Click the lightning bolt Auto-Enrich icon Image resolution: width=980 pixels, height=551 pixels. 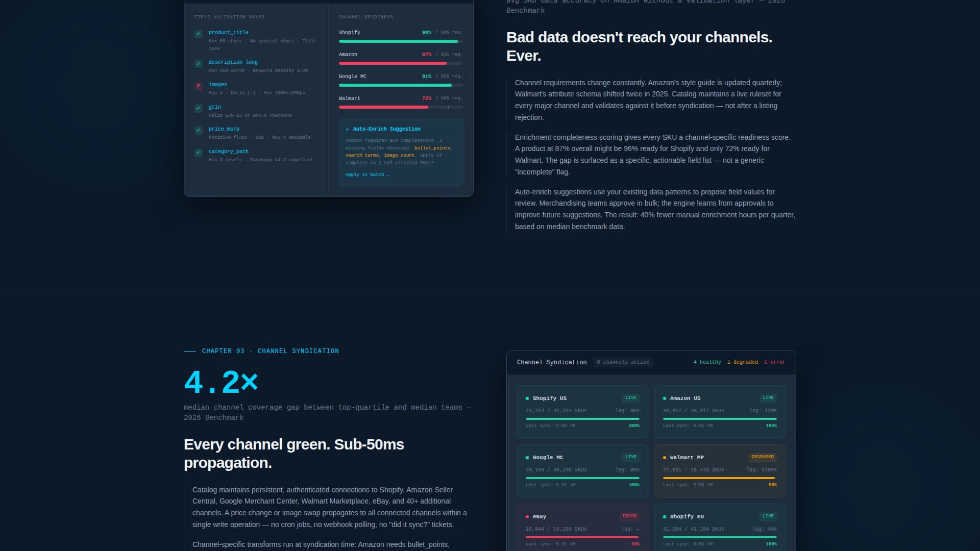[x=348, y=129]
